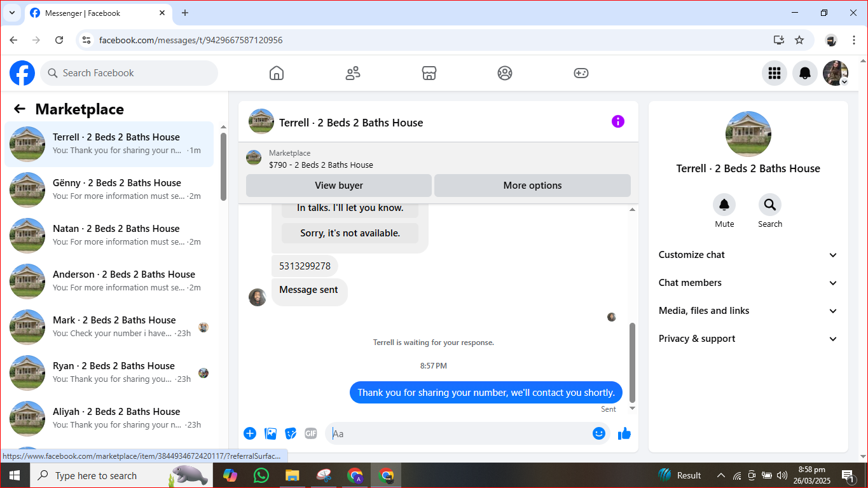The image size is (868, 488).
Task: Choose a sticker icon
Action: (x=291, y=433)
